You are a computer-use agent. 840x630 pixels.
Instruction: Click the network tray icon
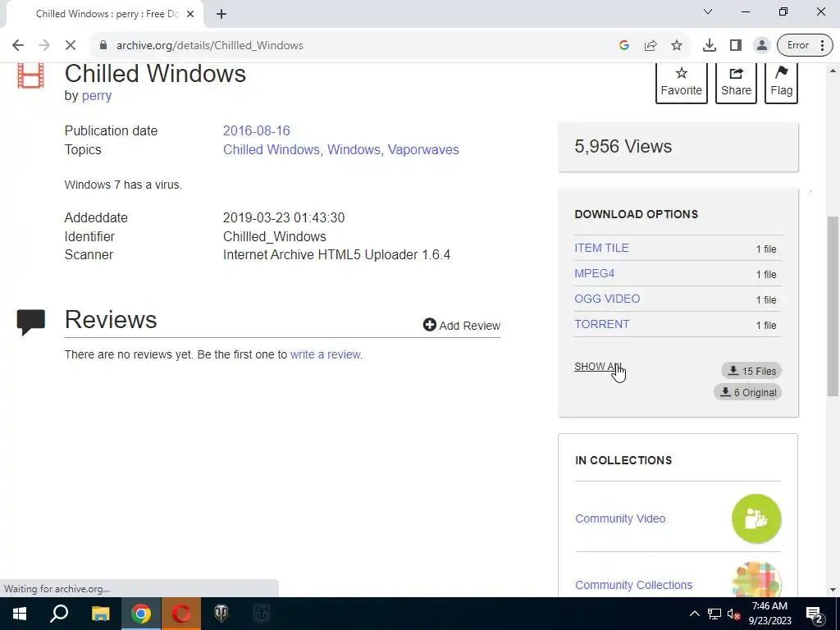pos(714,614)
